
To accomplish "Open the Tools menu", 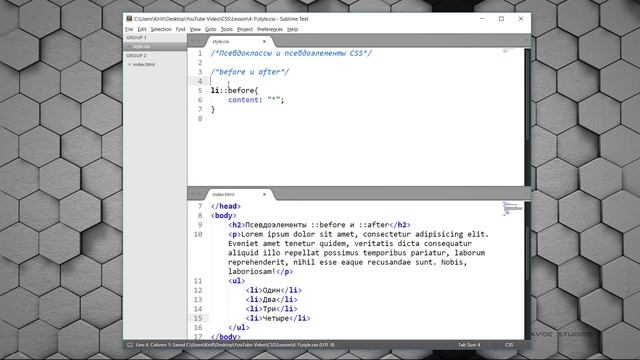I will click(x=227, y=29).
